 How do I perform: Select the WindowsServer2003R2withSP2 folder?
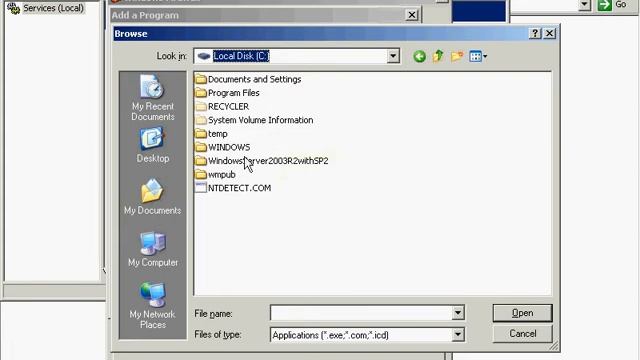click(x=262, y=161)
